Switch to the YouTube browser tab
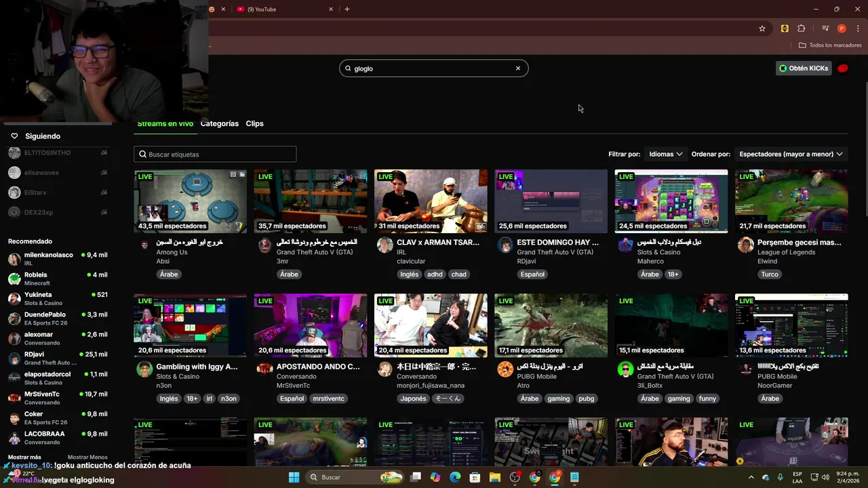 [281, 9]
